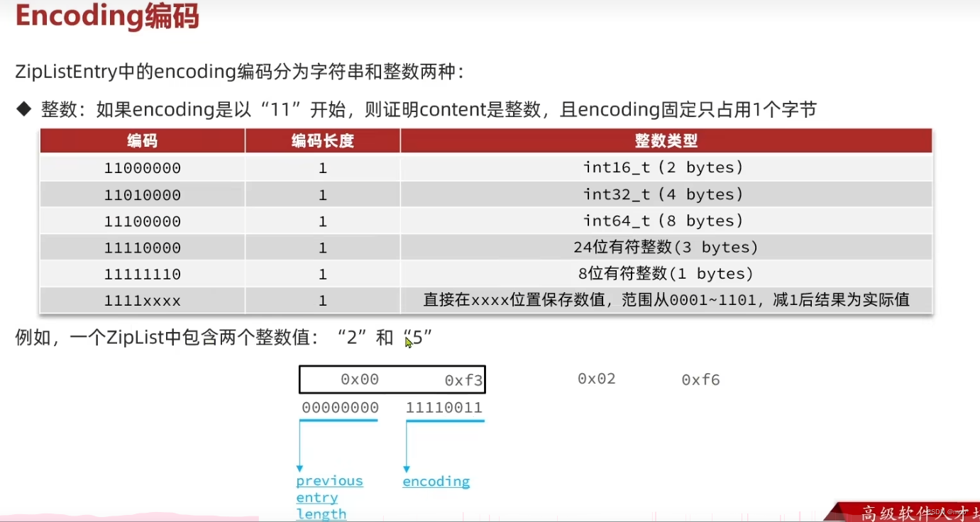Click the "int32_t (4 bytes)" cell
This screenshot has height=522, width=980.
pos(666,194)
